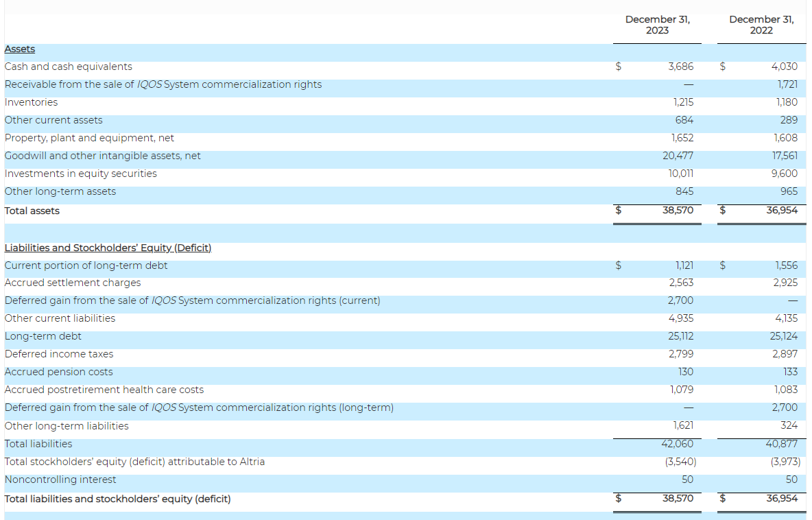This screenshot has width=812, height=520.
Task: Click the equity investments value 10,011
Action: point(681,174)
